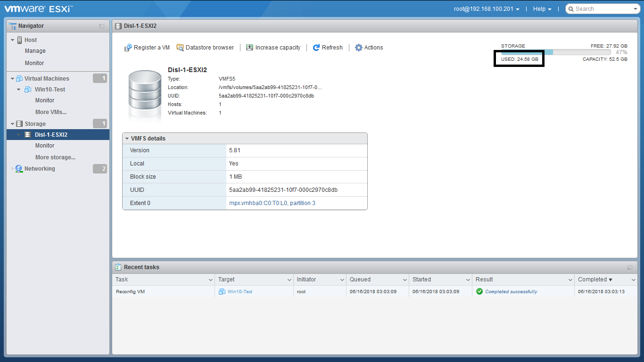
Task: Collapse the Win10-Test tree arrow
Action: [19, 90]
